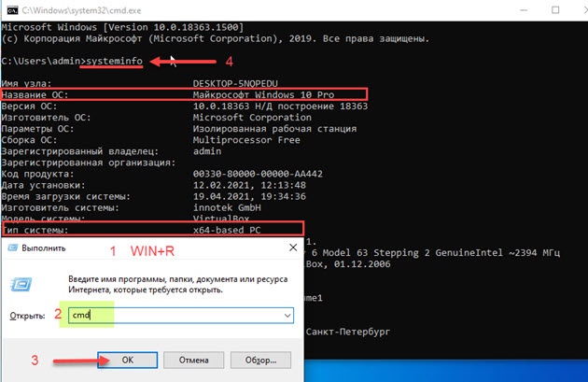Click the Открыть: label in Run dialog
The image size is (588, 382).
27,316
